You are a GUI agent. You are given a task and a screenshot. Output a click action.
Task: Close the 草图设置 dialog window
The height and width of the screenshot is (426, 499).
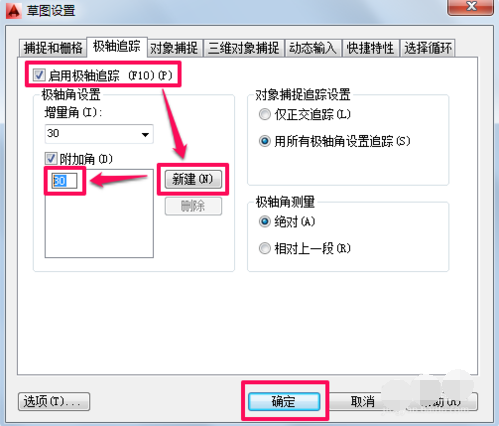(470, 7)
